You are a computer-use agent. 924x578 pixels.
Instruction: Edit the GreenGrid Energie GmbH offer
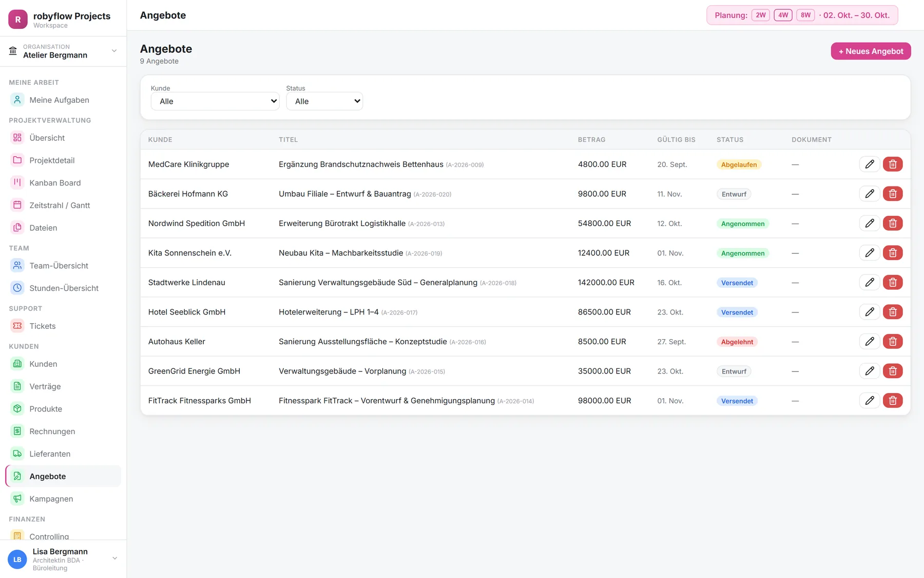tap(869, 371)
